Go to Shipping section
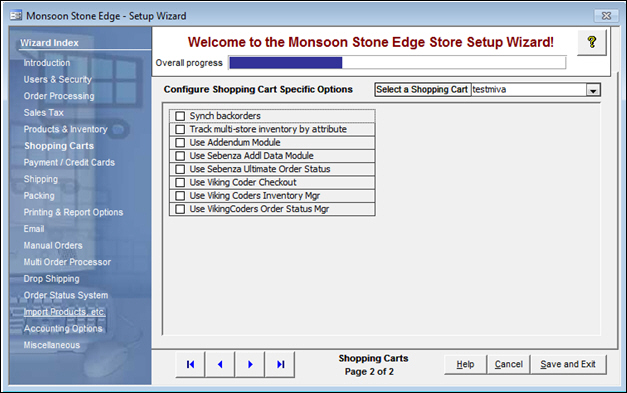Image resolution: width=627 pixels, height=393 pixels. (41, 179)
